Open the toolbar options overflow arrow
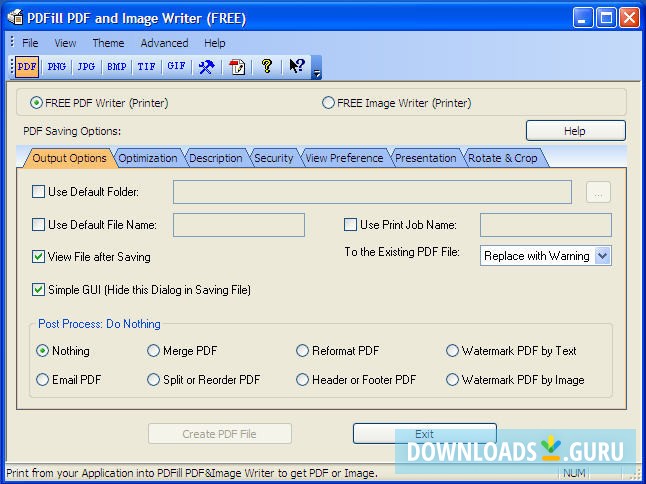Image resolution: width=646 pixels, height=484 pixels. [316, 68]
